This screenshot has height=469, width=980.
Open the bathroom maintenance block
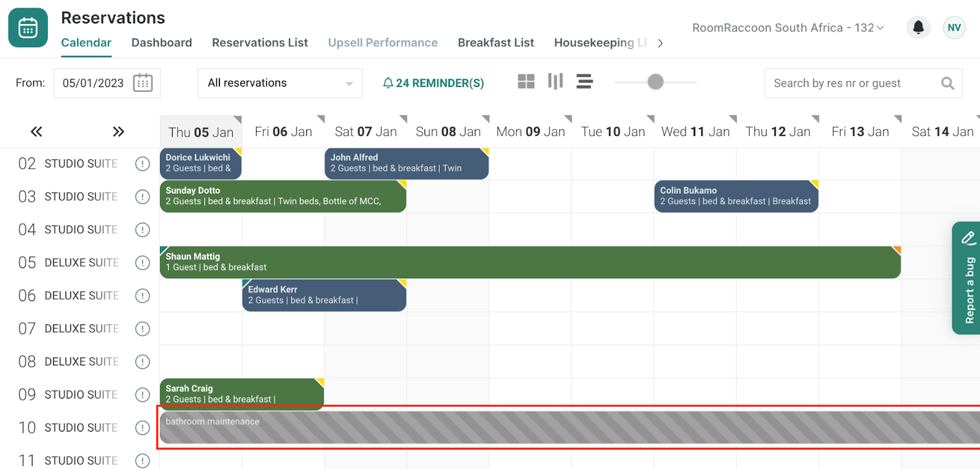(x=570, y=427)
